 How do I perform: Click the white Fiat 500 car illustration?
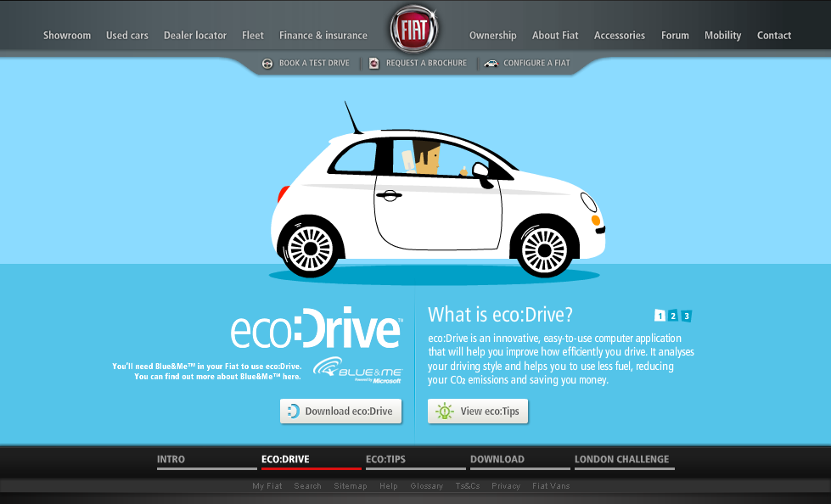pyautogui.click(x=438, y=191)
